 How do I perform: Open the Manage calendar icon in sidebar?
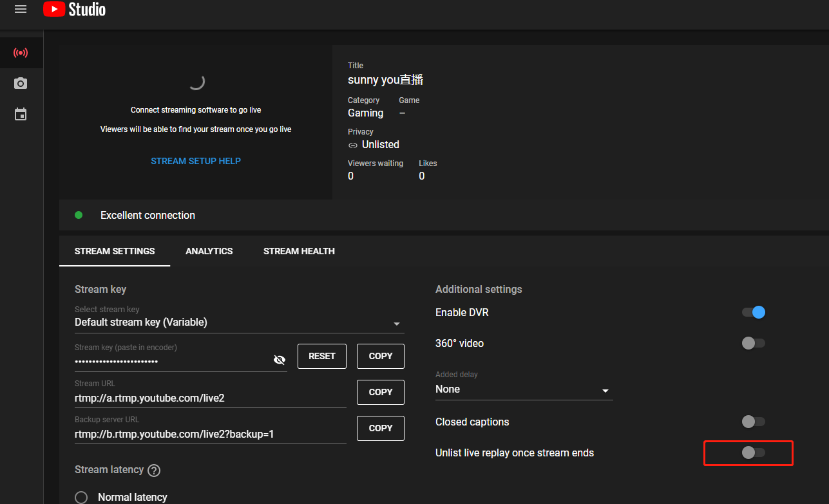point(21,115)
